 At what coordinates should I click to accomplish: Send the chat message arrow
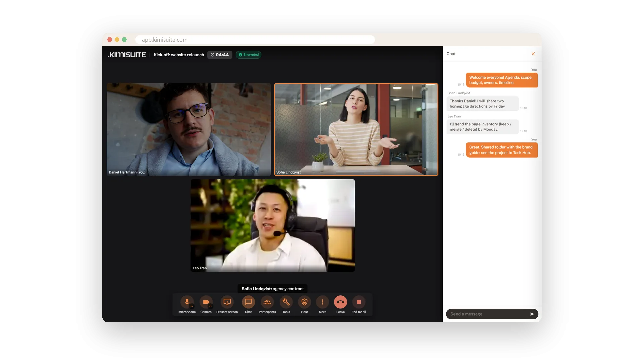[532, 314]
